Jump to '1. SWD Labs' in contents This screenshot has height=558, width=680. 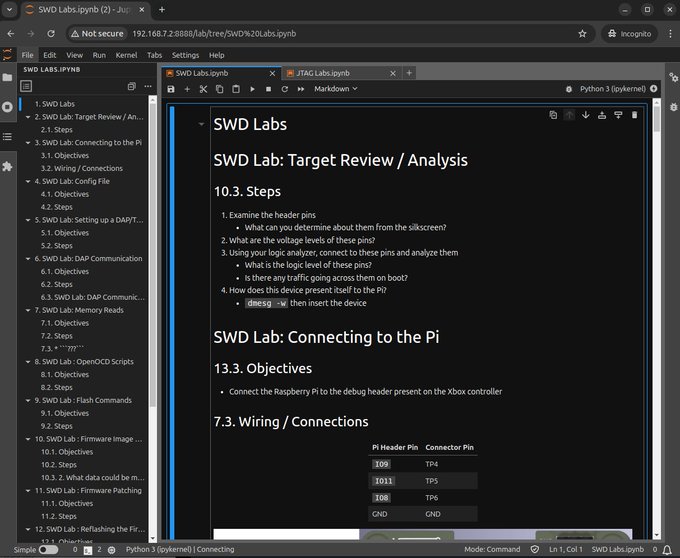[x=55, y=104]
